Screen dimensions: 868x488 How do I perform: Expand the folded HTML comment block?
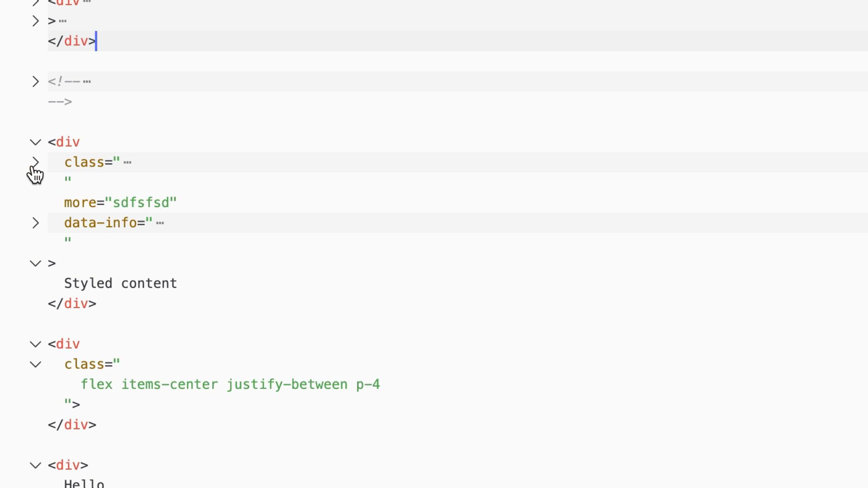35,82
